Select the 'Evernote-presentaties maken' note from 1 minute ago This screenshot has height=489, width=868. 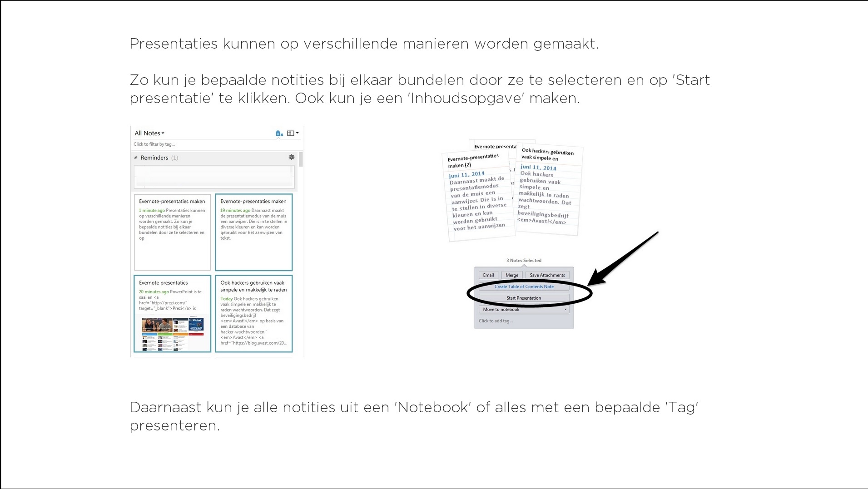point(172,232)
